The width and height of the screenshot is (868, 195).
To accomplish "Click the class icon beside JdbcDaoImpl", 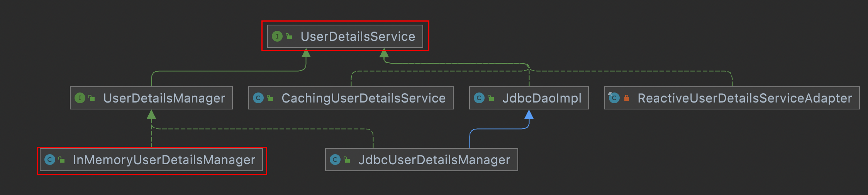I will 479,98.
